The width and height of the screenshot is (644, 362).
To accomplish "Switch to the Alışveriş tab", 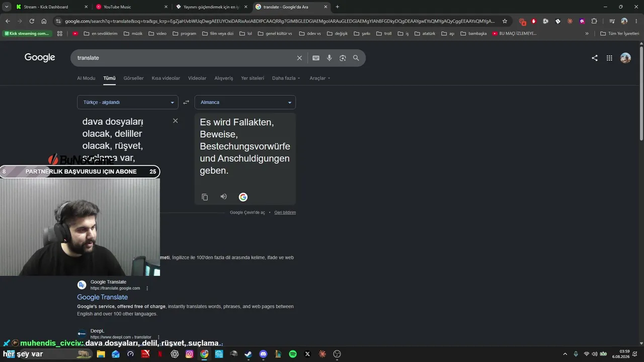I will 224,78.
